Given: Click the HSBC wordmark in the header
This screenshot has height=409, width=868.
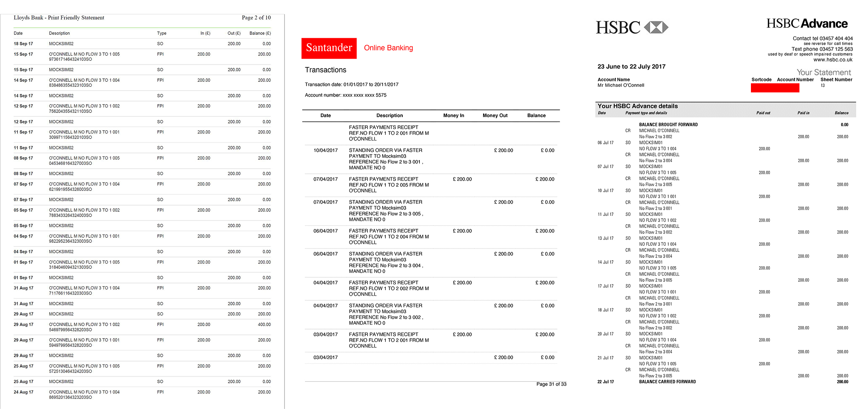Looking at the screenshot, I should coord(618,28).
